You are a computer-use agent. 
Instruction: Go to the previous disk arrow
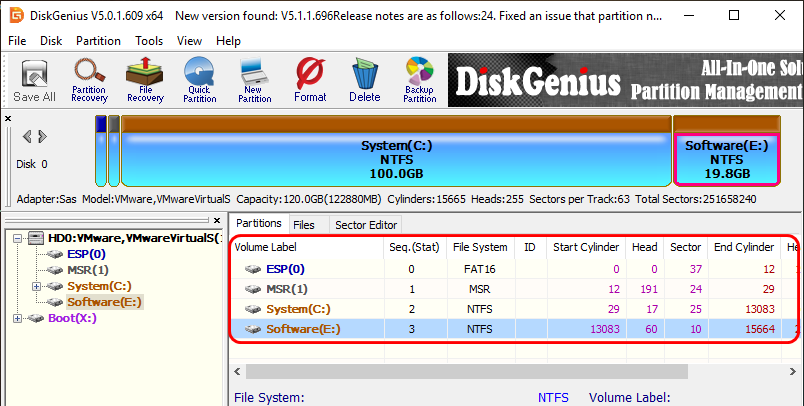[x=27, y=136]
